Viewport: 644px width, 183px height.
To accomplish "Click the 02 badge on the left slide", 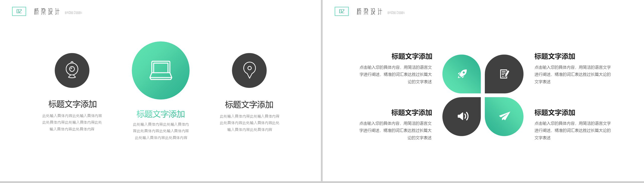I will (x=19, y=12).
